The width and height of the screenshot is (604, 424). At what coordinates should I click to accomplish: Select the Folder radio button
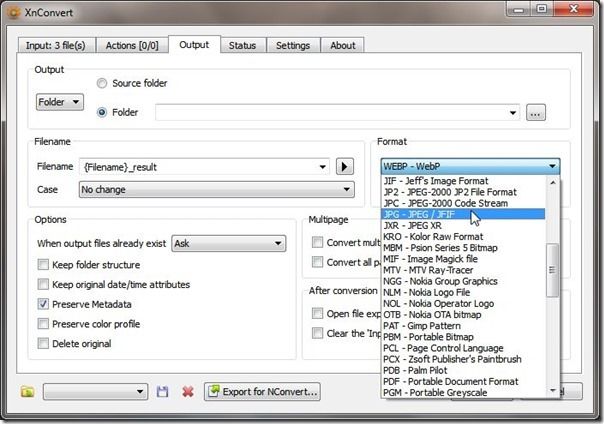click(x=102, y=112)
